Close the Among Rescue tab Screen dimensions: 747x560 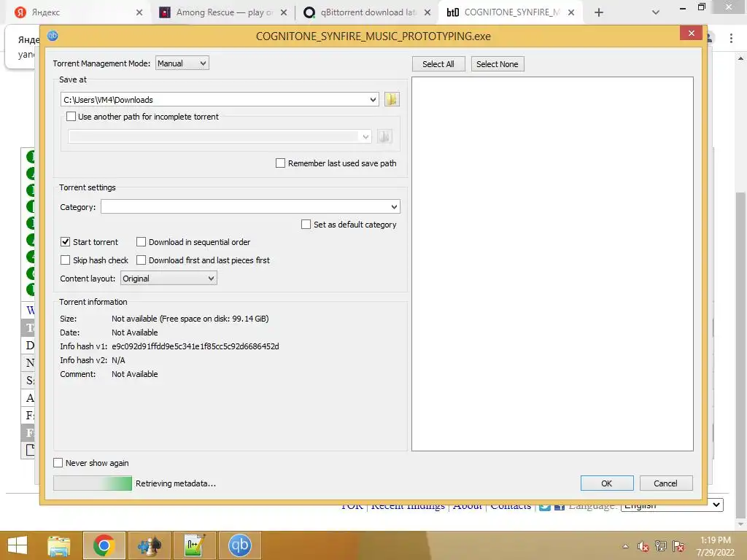tap(284, 12)
